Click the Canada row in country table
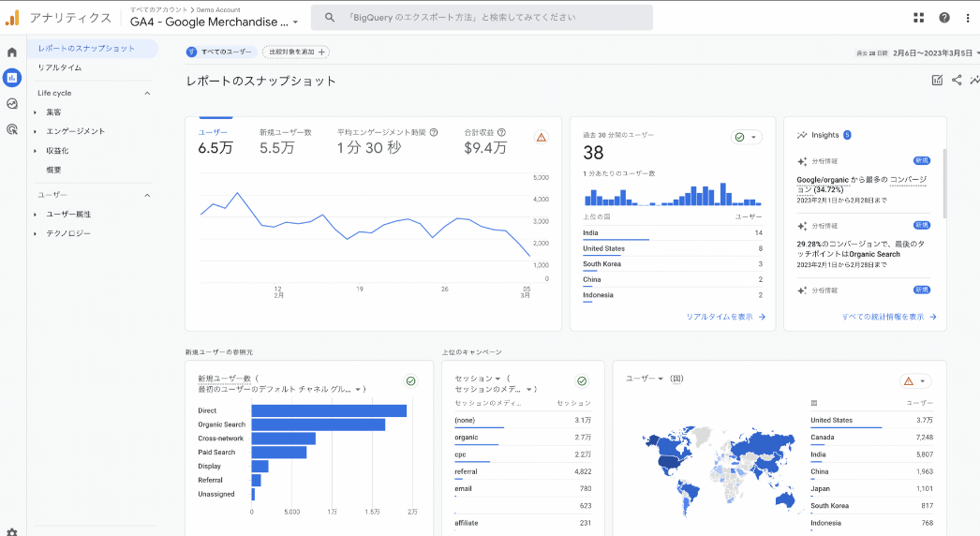Image resolution: width=980 pixels, height=536 pixels. 871,438
